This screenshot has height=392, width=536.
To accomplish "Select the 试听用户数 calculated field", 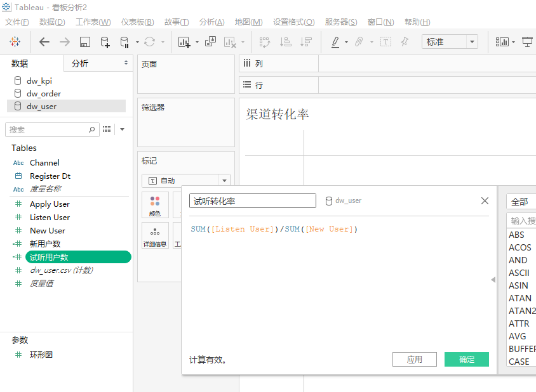I will point(78,257).
